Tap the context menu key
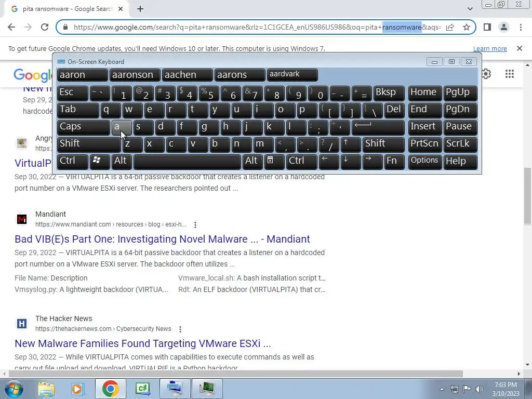 tap(274, 162)
